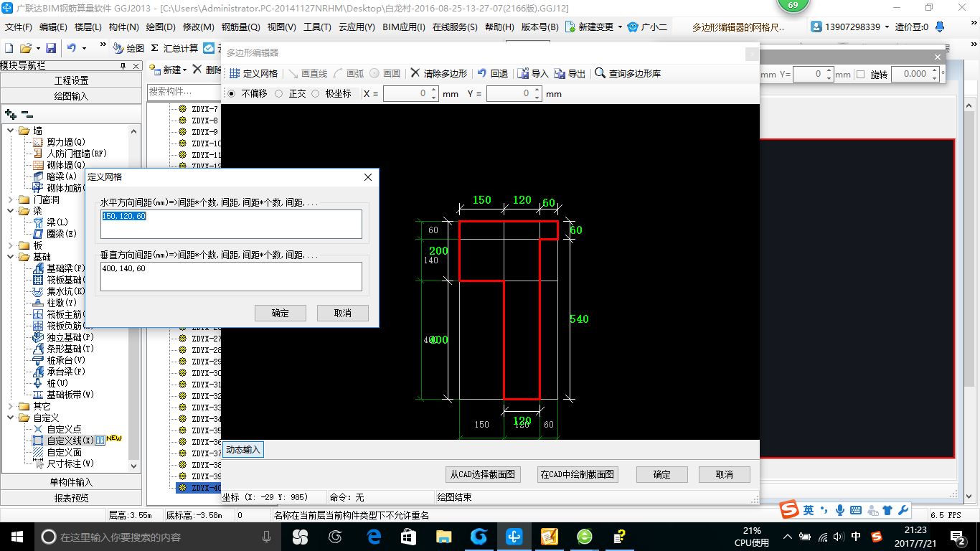This screenshot has height=551, width=980.
Task: Click 取消 in 定义网格 dialog
Action: 343,314
